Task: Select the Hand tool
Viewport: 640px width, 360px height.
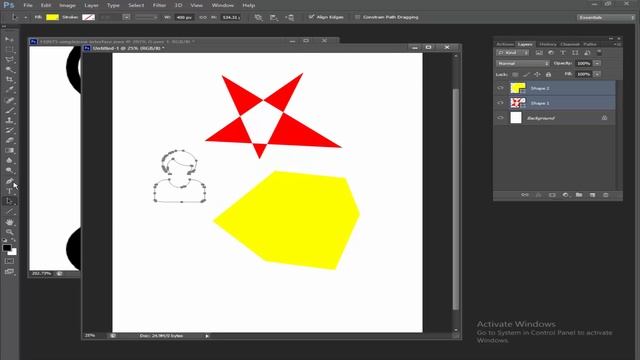Action: click(10, 222)
